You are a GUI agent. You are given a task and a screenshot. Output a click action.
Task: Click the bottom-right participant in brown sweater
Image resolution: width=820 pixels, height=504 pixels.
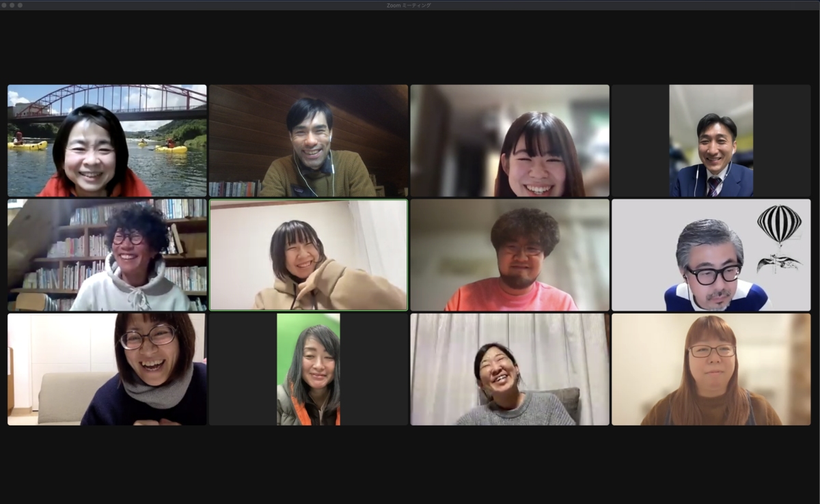711,369
